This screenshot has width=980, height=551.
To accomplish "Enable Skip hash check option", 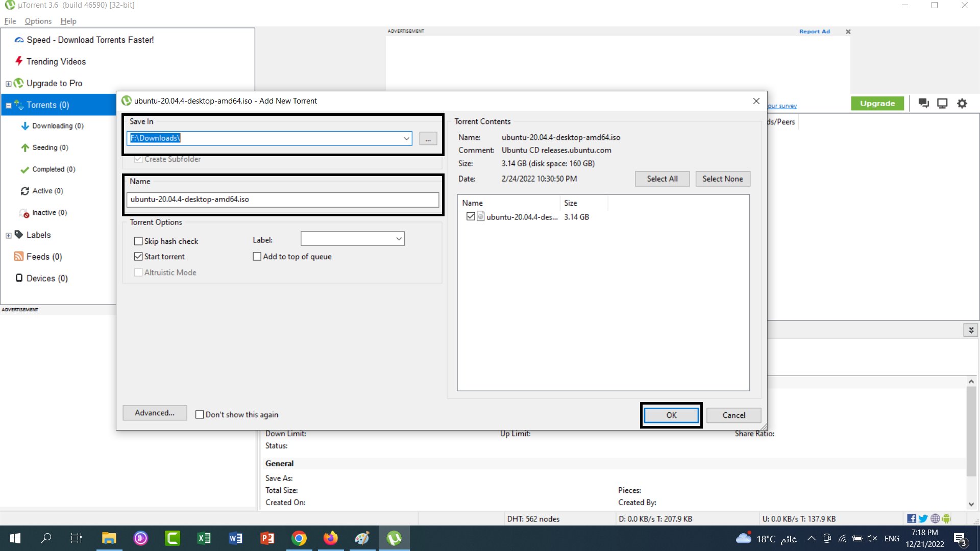I will tap(138, 241).
